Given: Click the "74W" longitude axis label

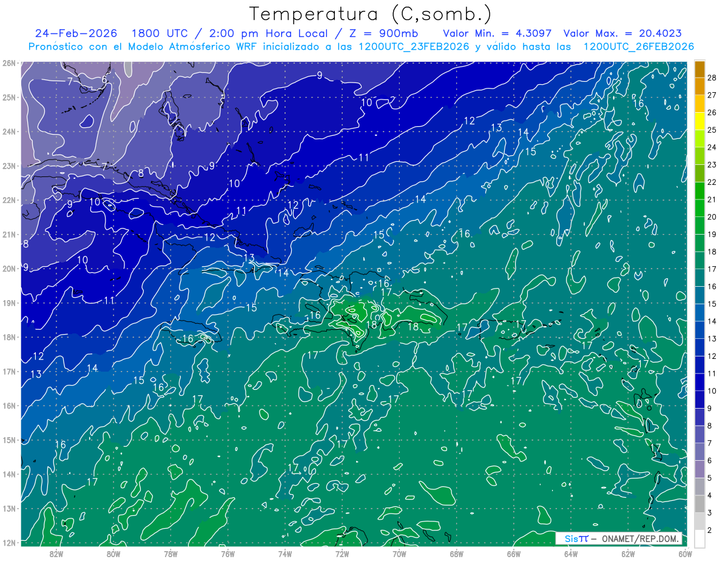Looking at the screenshot, I should (x=285, y=554).
